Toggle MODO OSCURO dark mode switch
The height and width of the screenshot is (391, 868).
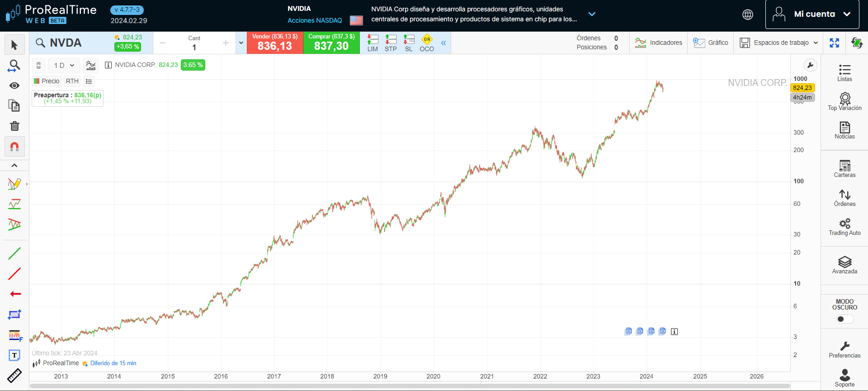coord(844,319)
